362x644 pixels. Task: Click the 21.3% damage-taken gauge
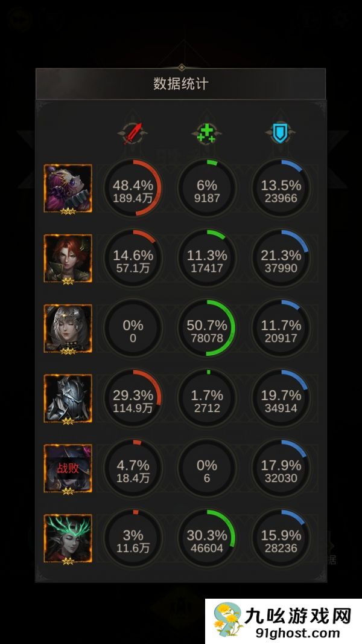281,258
